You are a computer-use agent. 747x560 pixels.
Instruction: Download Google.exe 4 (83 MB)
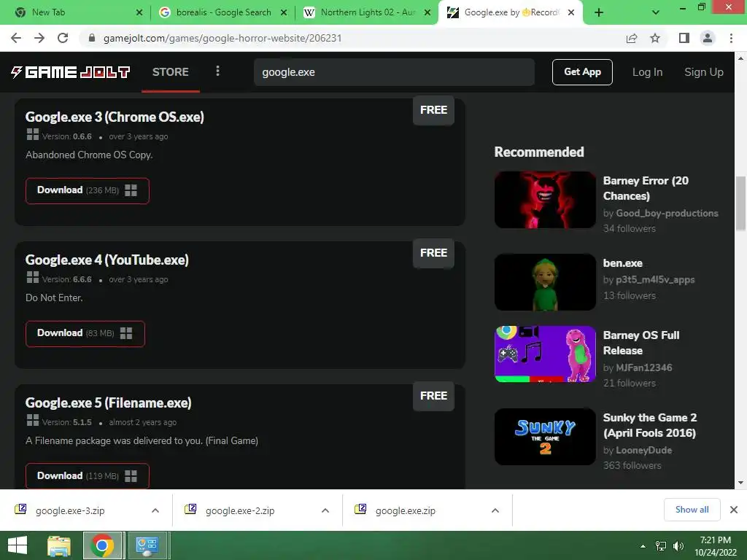pos(85,333)
